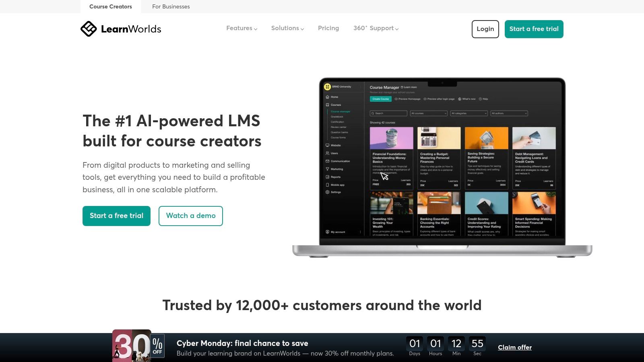This screenshot has height=362, width=644.
Task: Click the Watch a demo button
Action: (190, 216)
